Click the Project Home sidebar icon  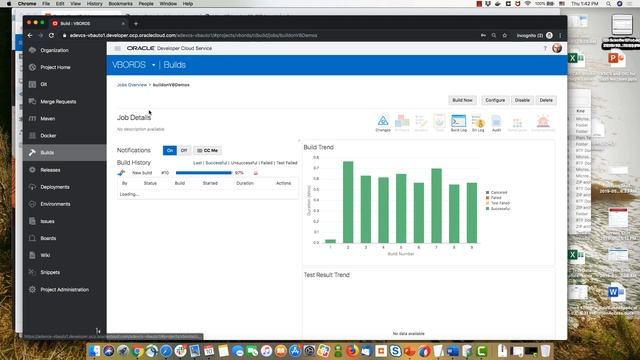pos(32,67)
